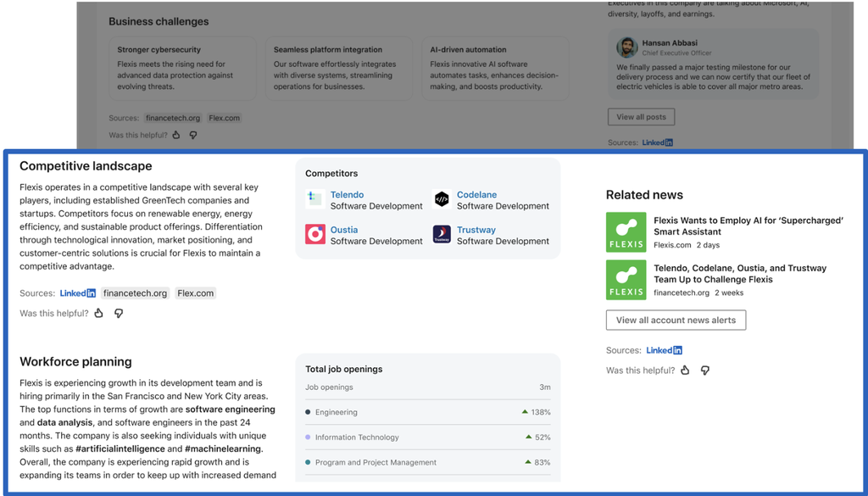Open LinkedIn source under Related news
Screen dimensions: 868x496
664,350
